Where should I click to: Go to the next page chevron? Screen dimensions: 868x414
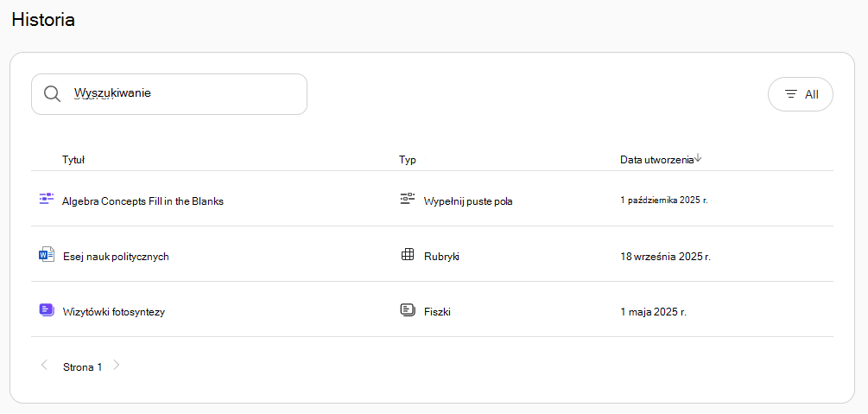click(117, 366)
